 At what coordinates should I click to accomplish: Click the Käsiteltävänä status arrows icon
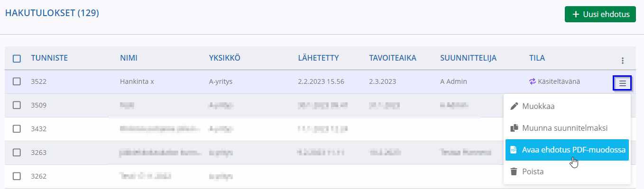532,81
